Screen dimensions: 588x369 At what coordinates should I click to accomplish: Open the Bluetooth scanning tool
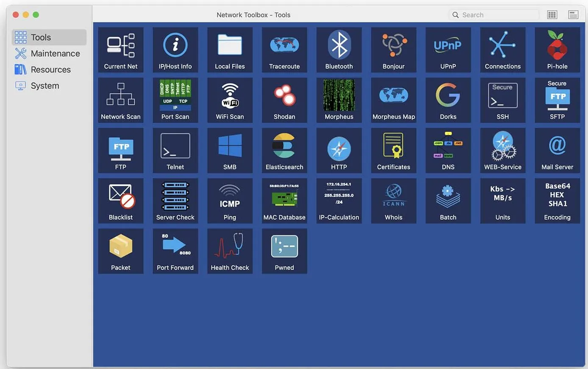(x=339, y=50)
